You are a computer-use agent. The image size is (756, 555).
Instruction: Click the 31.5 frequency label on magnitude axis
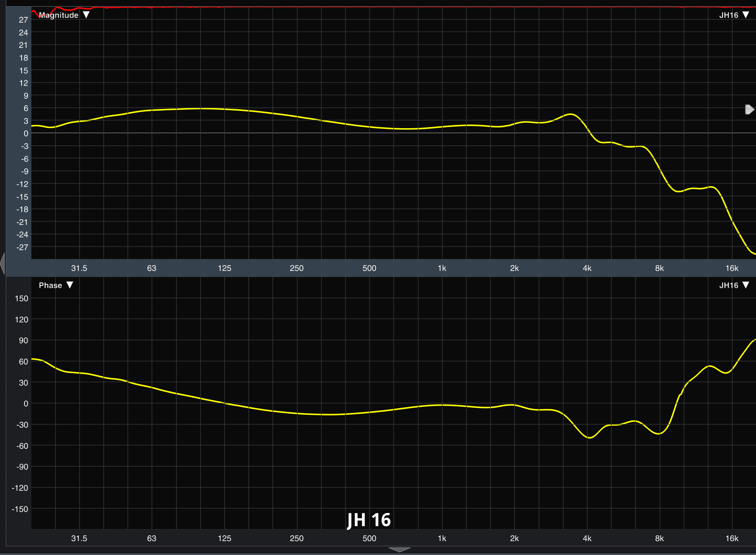pos(79,268)
